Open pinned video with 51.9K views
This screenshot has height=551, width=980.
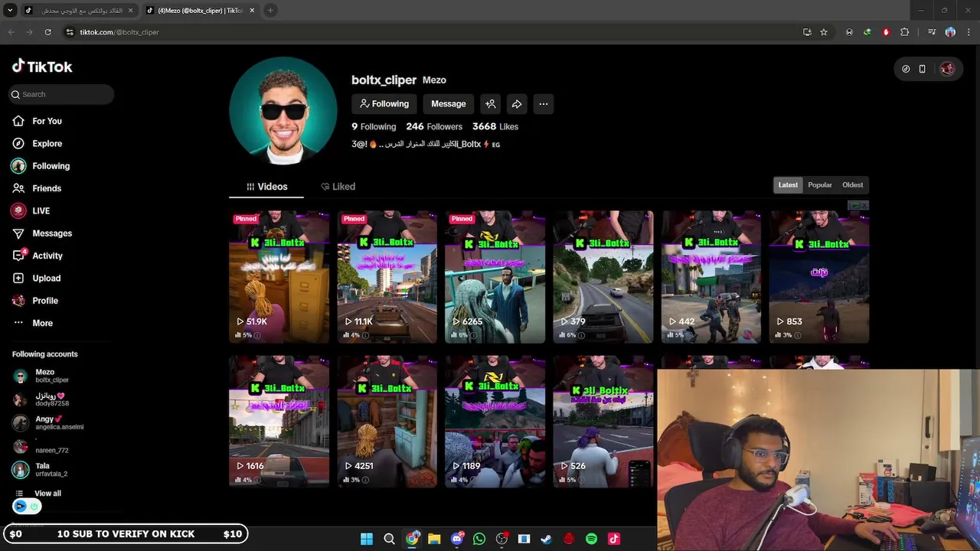(x=279, y=277)
